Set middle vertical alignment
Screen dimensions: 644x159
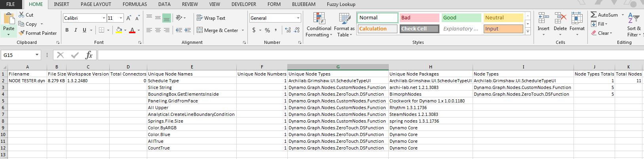(x=158, y=18)
